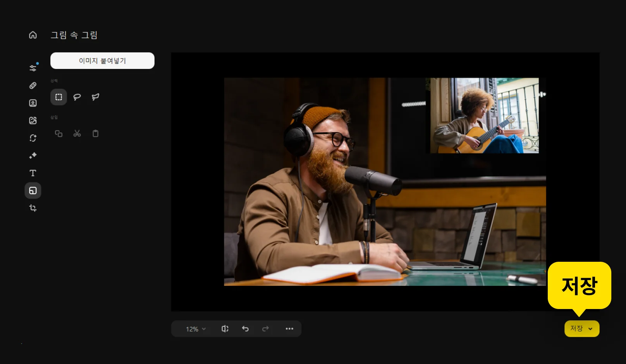Open the adjustments sliders tool
The image size is (626, 364).
pyautogui.click(x=33, y=68)
